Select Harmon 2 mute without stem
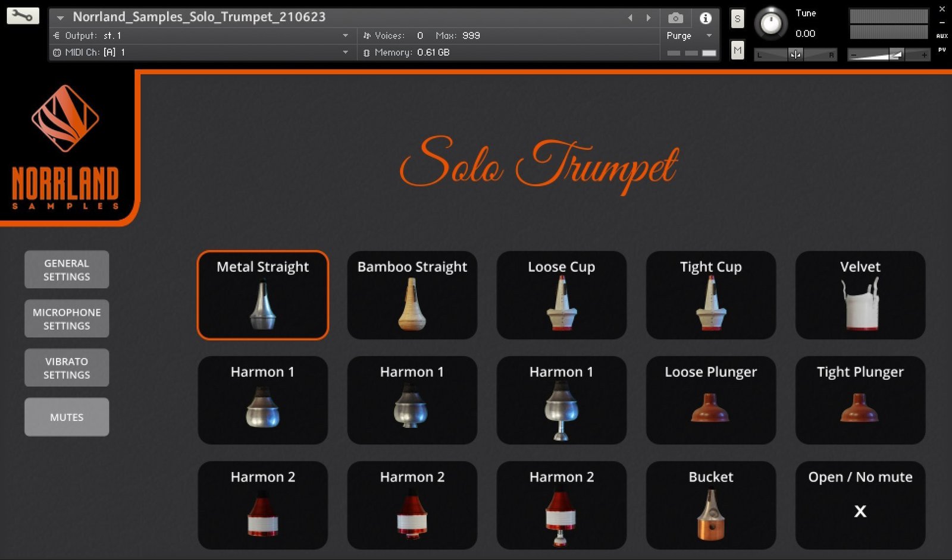The width and height of the screenshot is (952, 560). (x=262, y=505)
